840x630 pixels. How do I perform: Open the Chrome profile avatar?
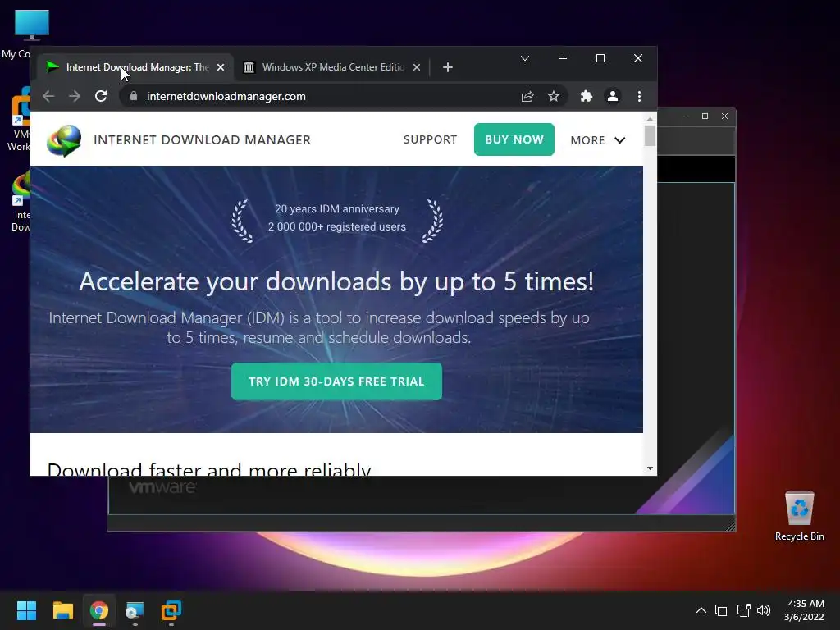pyautogui.click(x=612, y=97)
